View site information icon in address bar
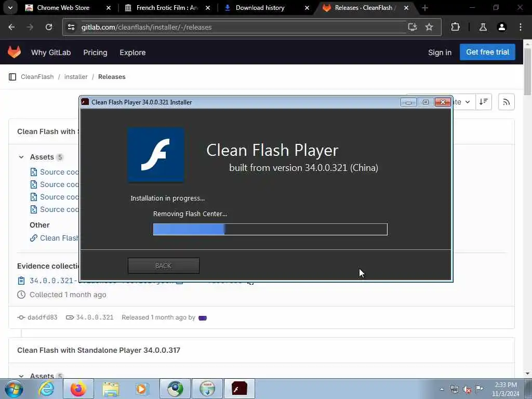The height and width of the screenshot is (399, 532). pos(71,27)
